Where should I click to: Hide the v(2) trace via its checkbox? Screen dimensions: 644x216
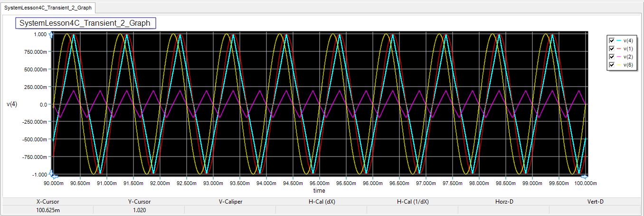[612, 57]
